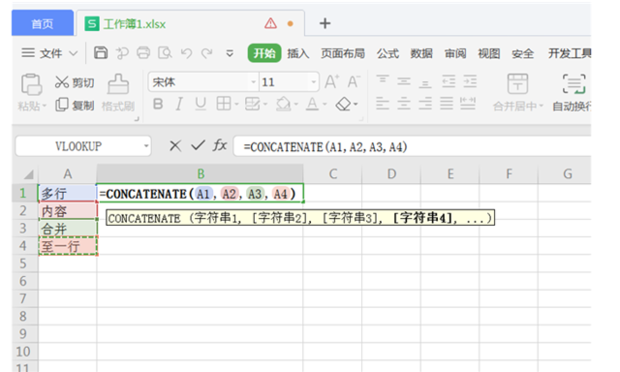The width and height of the screenshot is (620, 372).
Task: Toggle Underline formatting
Action: (200, 104)
